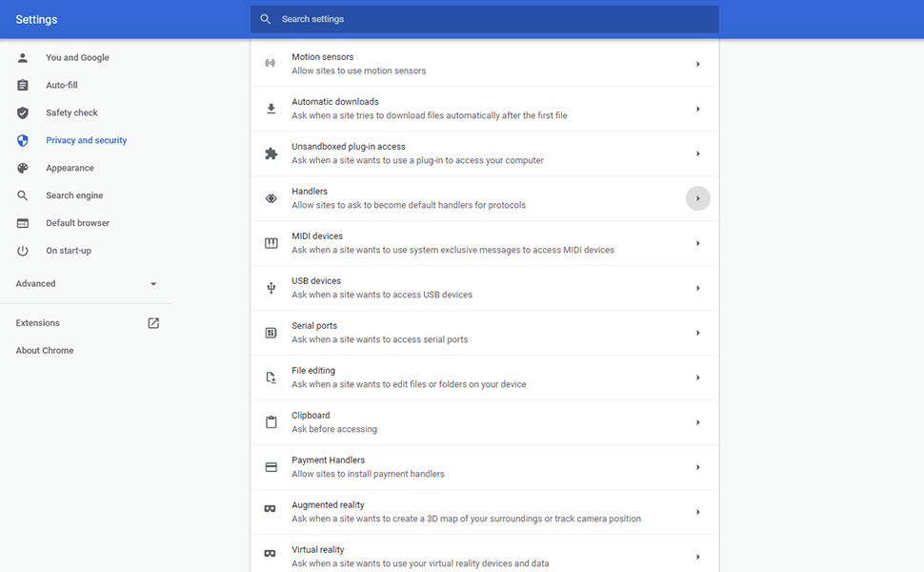Screen dimensions: 924x572
Task: Click the Serial ports icon
Action: pos(271,333)
